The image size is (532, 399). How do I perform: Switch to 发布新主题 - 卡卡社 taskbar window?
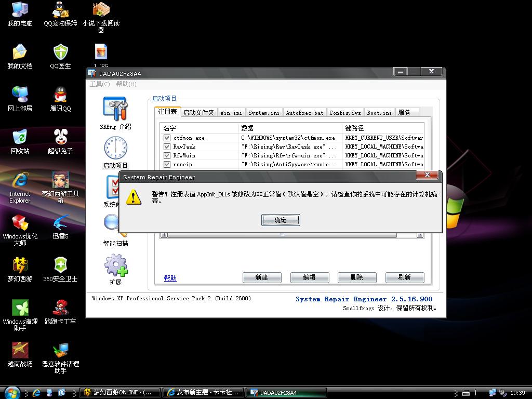tap(203, 393)
